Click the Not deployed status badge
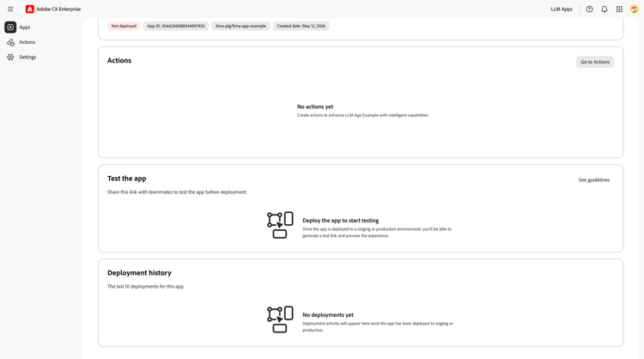The width and height of the screenshot is (644, 359). [124, 26]
